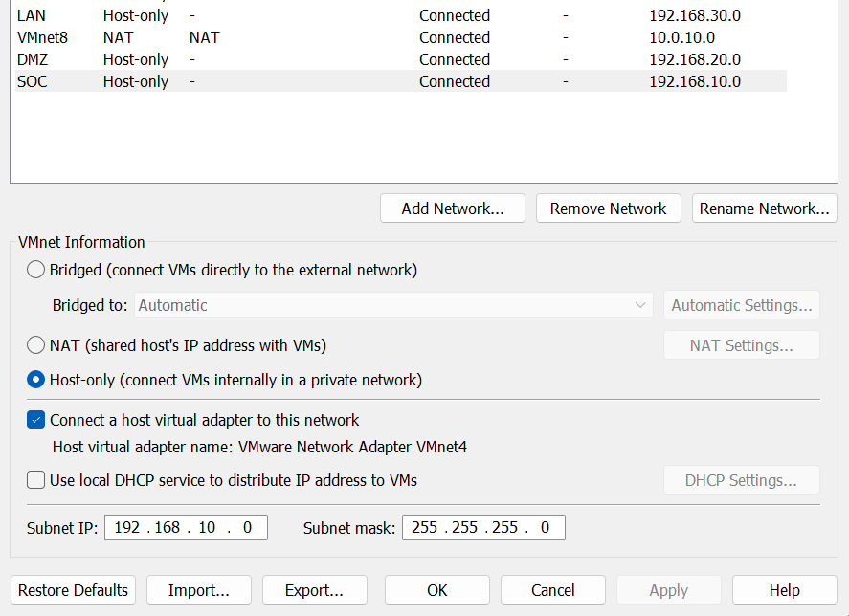The width and height of the screenshot is (849, 616).
Task: Open the Bridged to dropdown
Action: click(393, 305)
